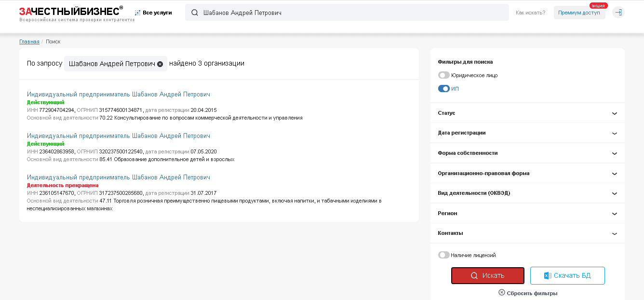644x300 pixels.
Task: Expand the Вид деятельности (ОКВЭД) filter
Action: pos(614,193)
